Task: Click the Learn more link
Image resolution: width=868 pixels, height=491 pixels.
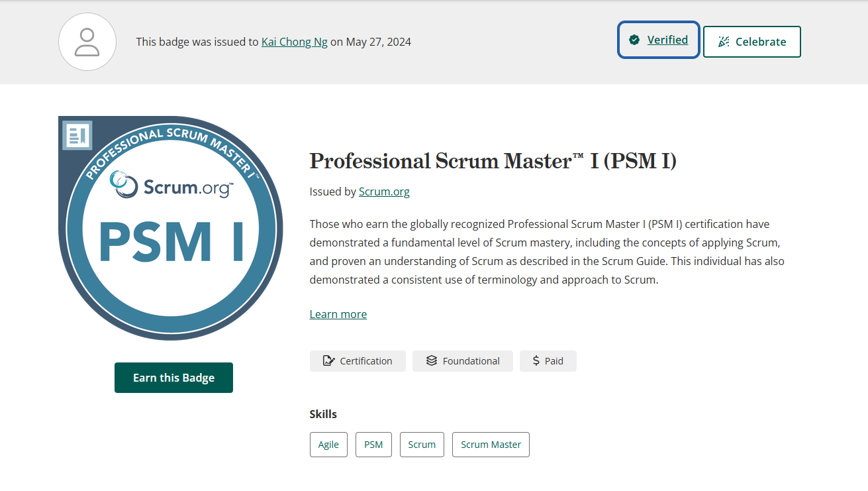Action: point(338,314)
